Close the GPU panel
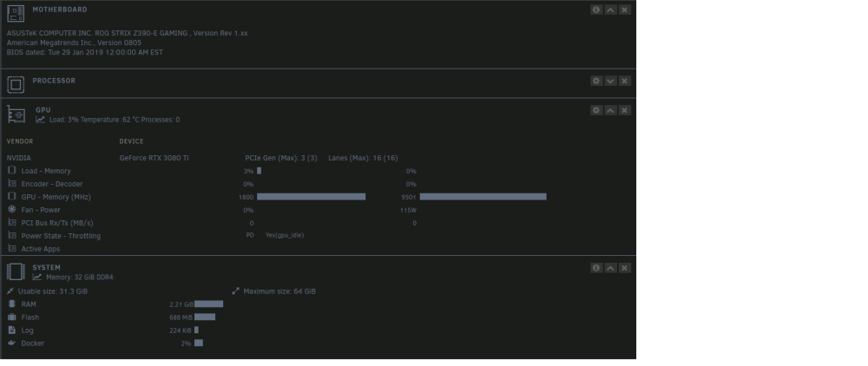Viewport: 868px width, 366px height. [x=624, y=110]
